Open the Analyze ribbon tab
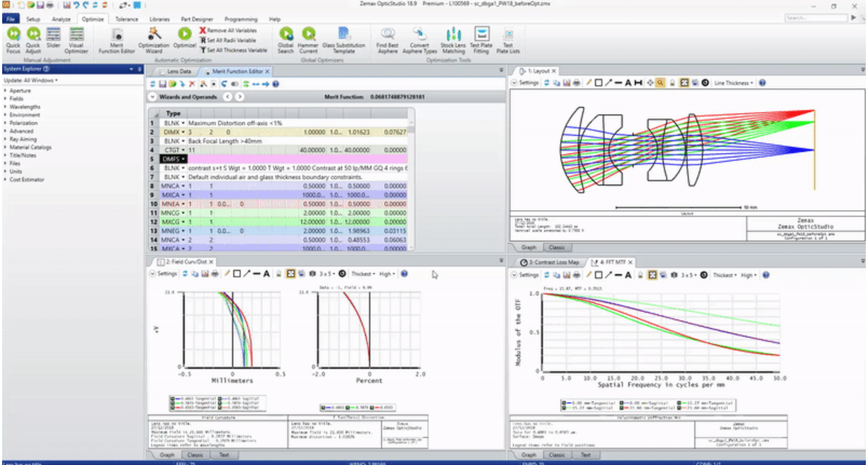868x465 pixels. click(x=61, y=19)
